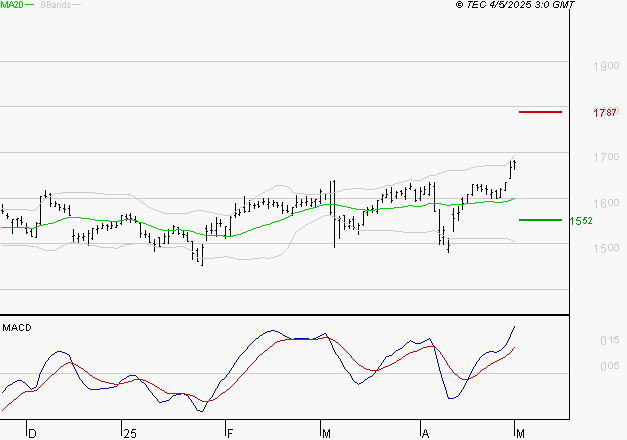Screen dimensions: 627x440
Task: Click the M marker between F and A
Action: [326, 434]
